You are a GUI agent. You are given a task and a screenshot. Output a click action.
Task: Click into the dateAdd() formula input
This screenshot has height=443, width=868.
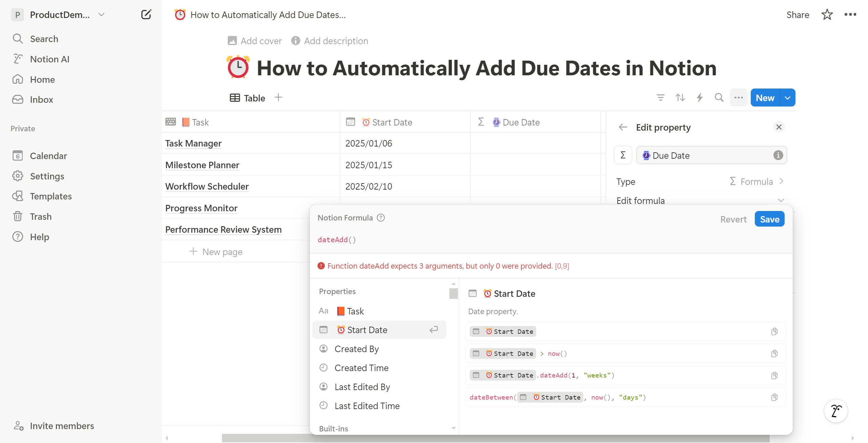(551, 240)
